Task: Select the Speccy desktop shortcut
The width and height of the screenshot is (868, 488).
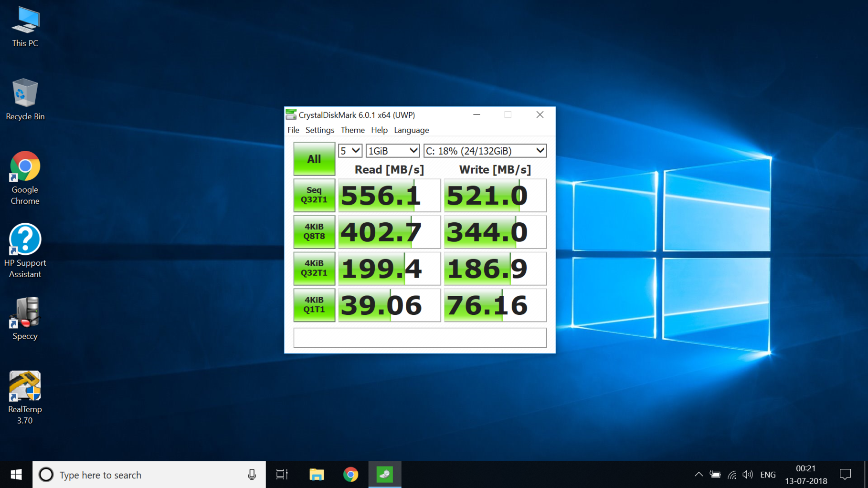Action: tap(25, 318)
